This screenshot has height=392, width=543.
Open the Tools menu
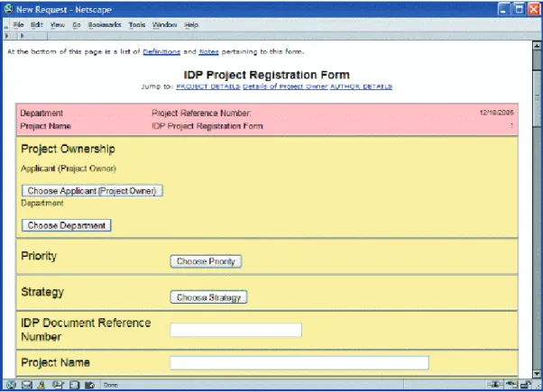tap(137, 24)
